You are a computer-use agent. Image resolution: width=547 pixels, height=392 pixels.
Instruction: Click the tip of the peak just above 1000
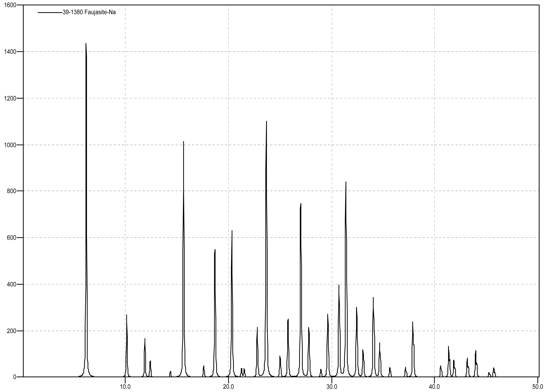pyautogui.click(x=184, y=142)
